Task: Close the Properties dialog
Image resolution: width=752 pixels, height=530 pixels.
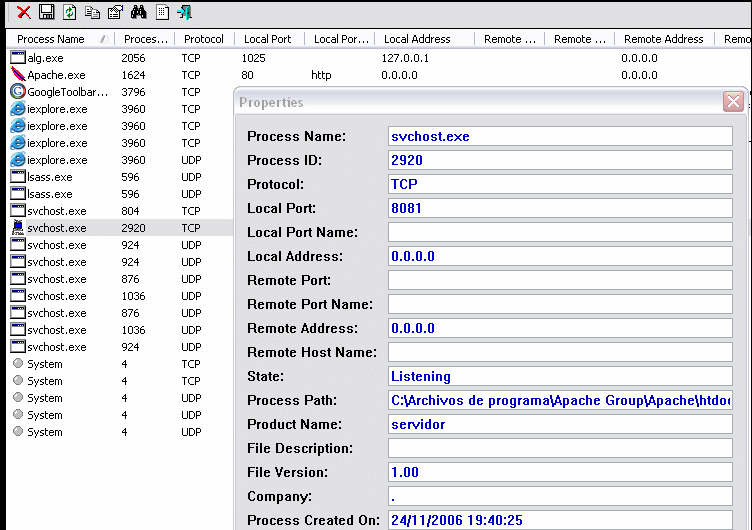Action: coord(733,102)
